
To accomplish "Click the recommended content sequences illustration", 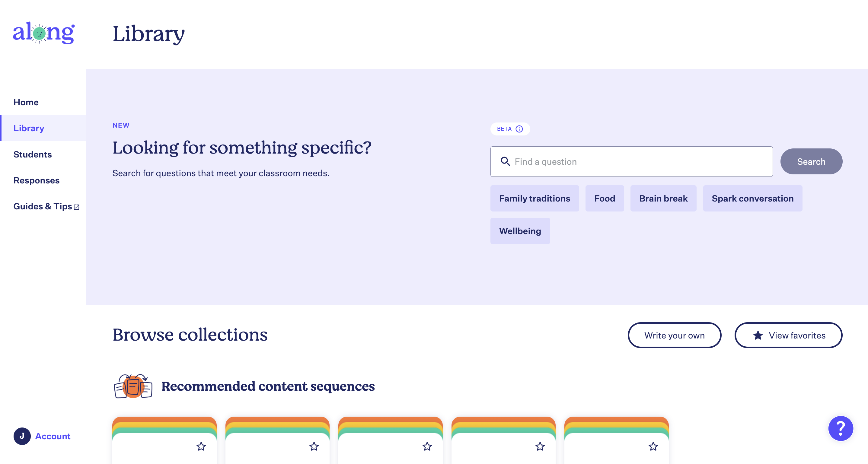I will (133, 386).
